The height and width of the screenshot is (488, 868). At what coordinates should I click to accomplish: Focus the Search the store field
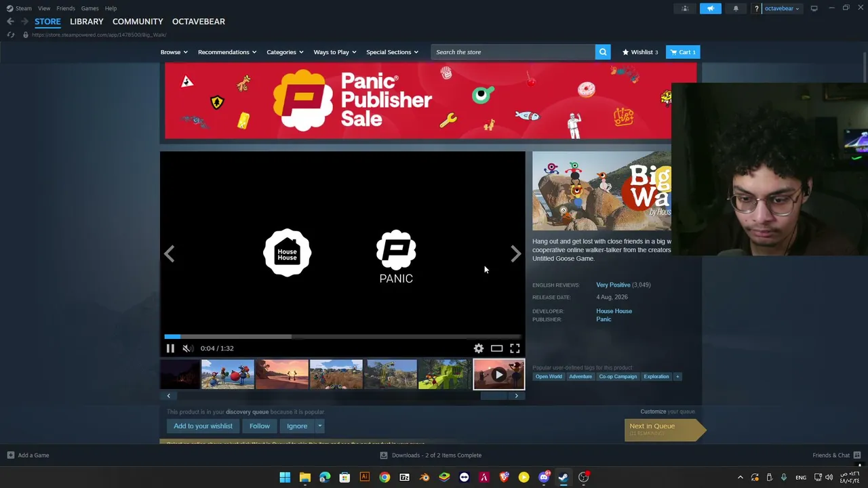point(513,52)
